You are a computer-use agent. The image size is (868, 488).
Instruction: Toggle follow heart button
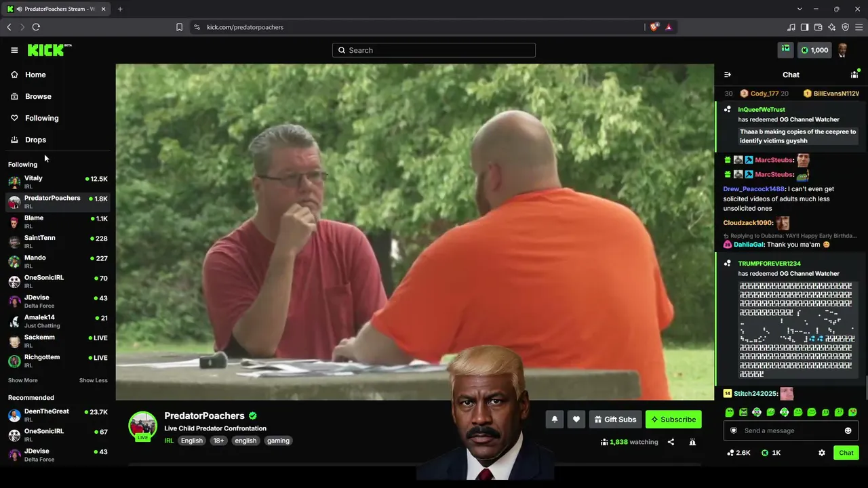click(576, 420)
